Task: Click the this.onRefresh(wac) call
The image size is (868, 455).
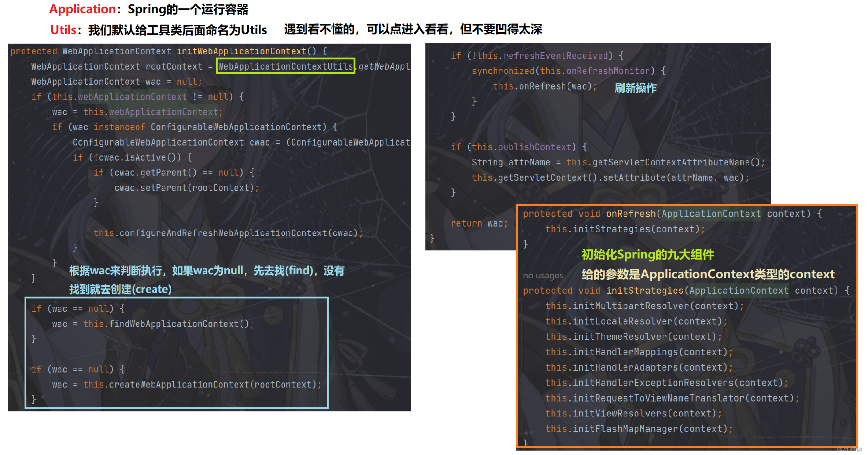Action: click(x=544, y=87)
